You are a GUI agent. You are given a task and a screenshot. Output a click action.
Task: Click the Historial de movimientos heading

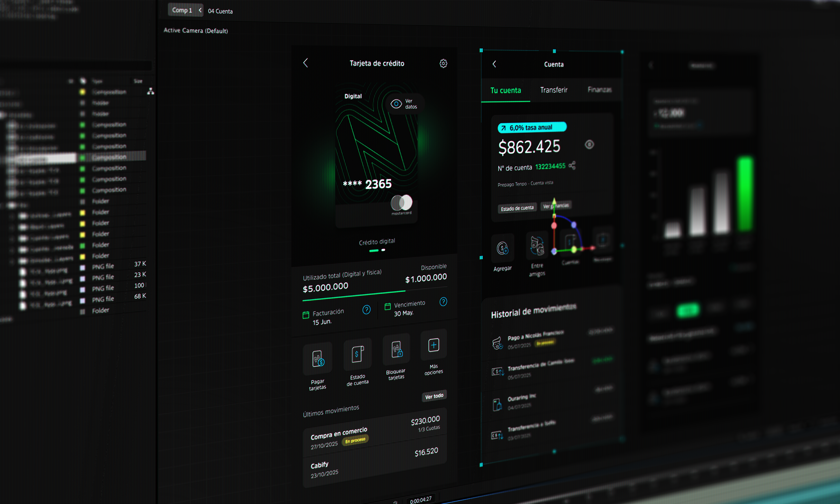coord(534,311)
